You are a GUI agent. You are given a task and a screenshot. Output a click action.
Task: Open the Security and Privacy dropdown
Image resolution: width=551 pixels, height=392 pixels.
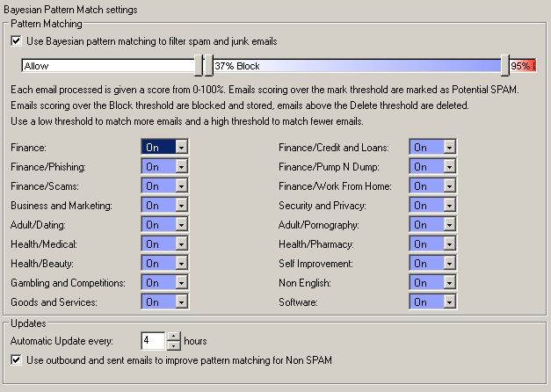pos(448,206)
